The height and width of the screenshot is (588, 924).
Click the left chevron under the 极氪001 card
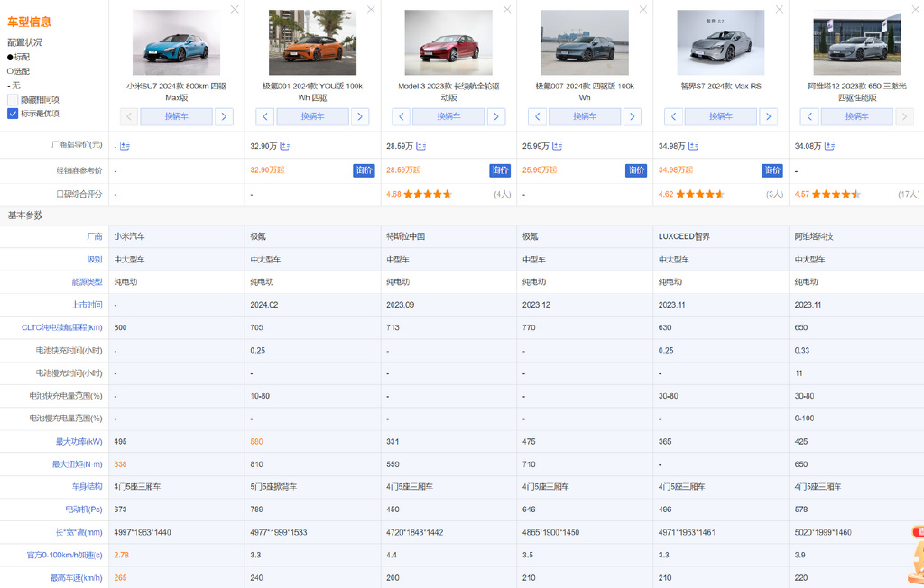[x=263, y=116]
